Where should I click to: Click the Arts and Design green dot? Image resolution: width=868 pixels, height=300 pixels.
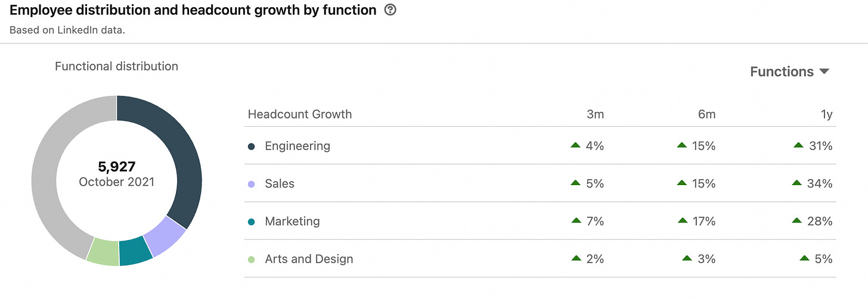pos(252,260)
